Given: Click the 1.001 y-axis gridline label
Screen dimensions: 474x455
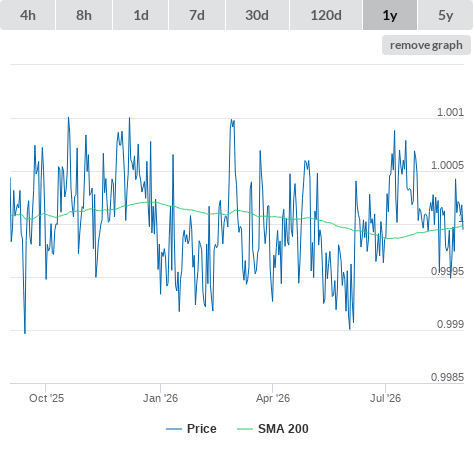Looking at the screenshot, I should (450, 112).
